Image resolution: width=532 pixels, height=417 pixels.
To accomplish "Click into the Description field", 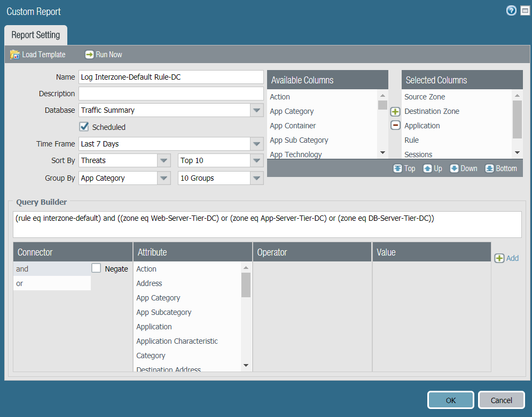I will (x=171, y=94).
